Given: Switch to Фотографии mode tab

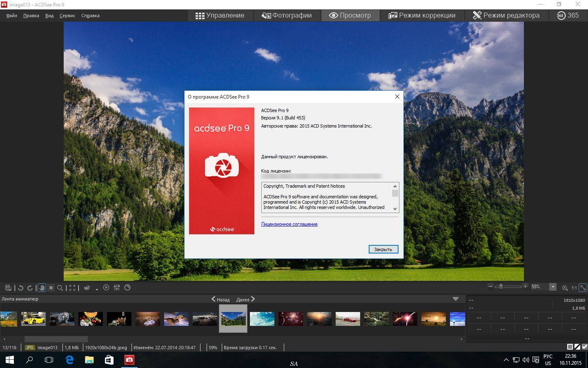Looking at the screenshot, I should click(x=287, y=16).
